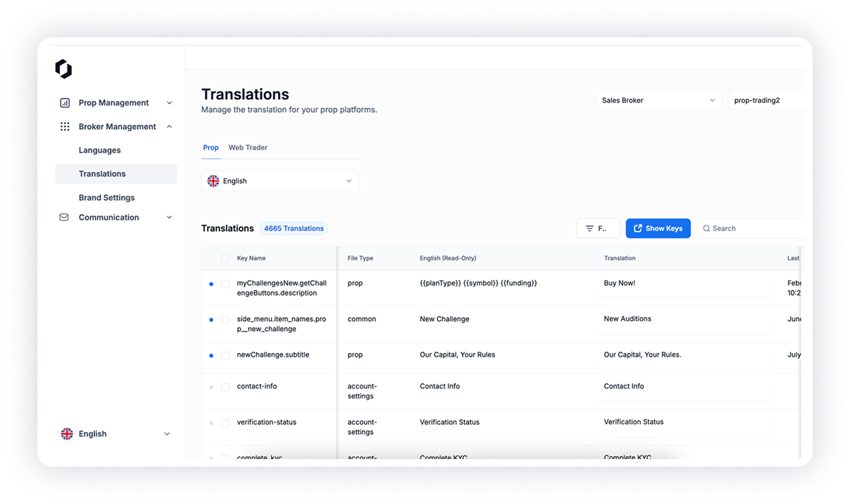The image size is (850, 504).
Task: Click the search magnifier icon
Action: point(706,229)
